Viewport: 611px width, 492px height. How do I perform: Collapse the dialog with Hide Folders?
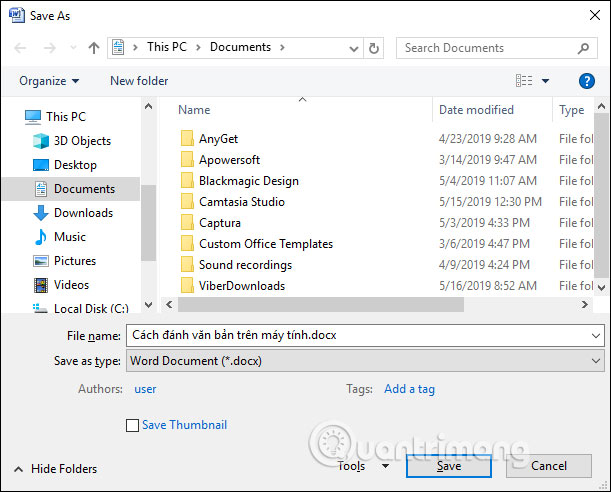[x=55, y=468]
